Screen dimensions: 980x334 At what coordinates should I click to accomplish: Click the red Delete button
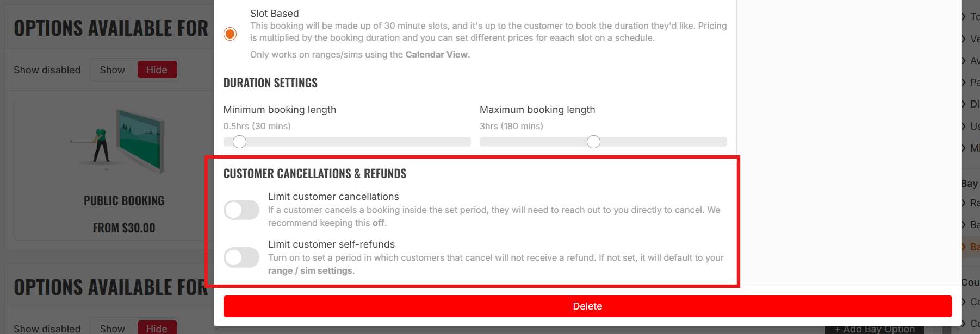587,306
